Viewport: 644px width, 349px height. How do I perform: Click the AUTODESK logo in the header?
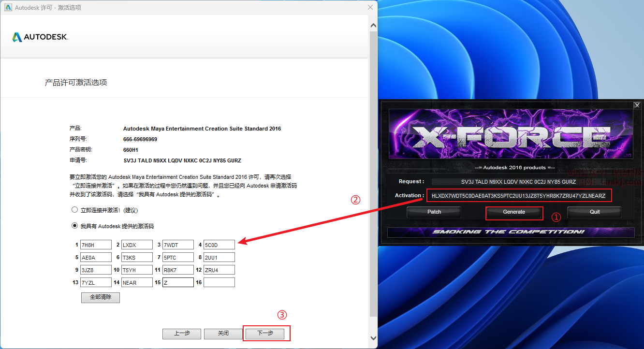[40, 37]
